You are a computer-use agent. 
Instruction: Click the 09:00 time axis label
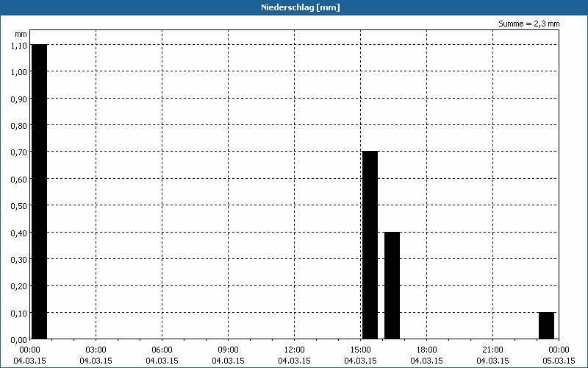point(228,350)
